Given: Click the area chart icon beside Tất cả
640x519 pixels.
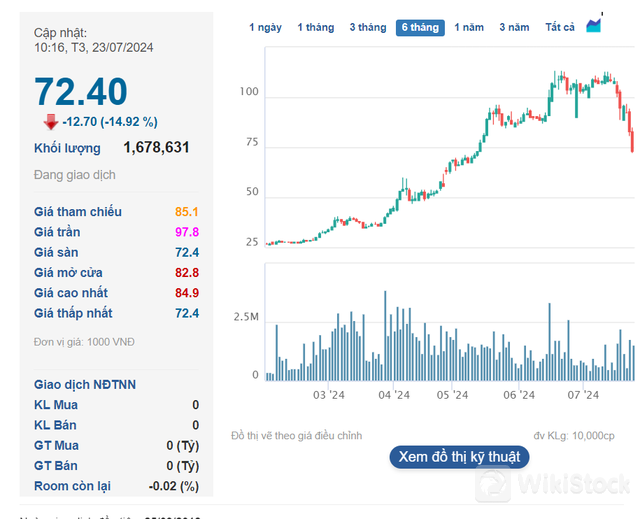Looking at the screenshot, I should pos(594,26).
